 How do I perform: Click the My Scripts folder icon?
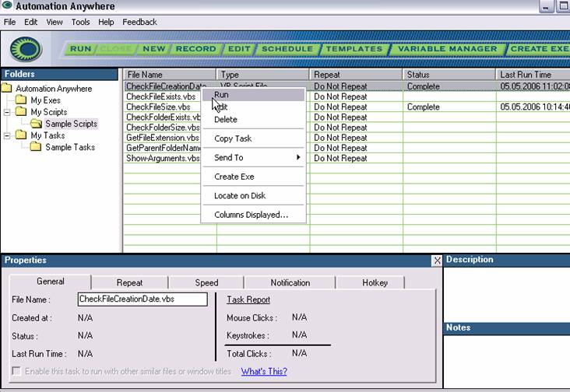coord(21,111)
